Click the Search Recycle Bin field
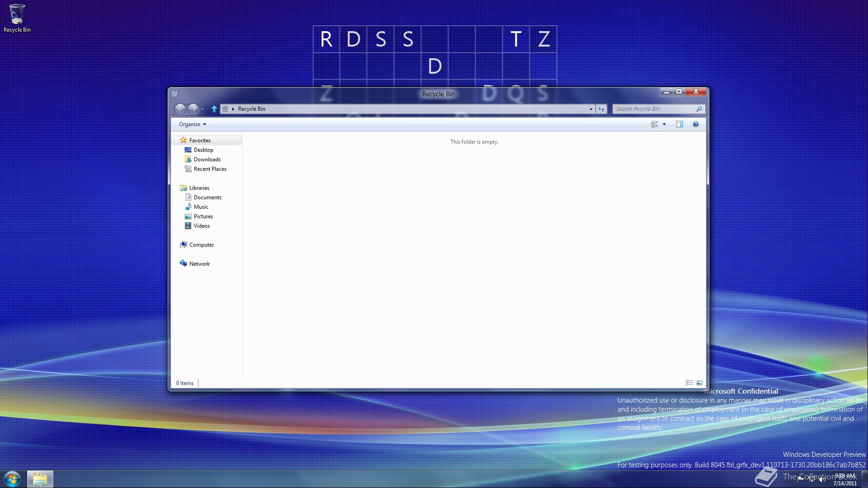The image size is (868, 488). pos(655,109)
